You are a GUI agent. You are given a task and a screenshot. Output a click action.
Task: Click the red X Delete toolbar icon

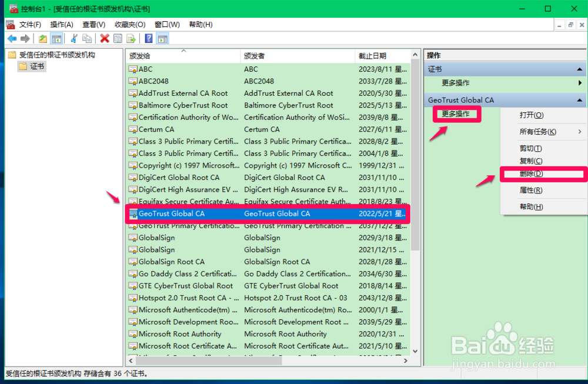105,39
